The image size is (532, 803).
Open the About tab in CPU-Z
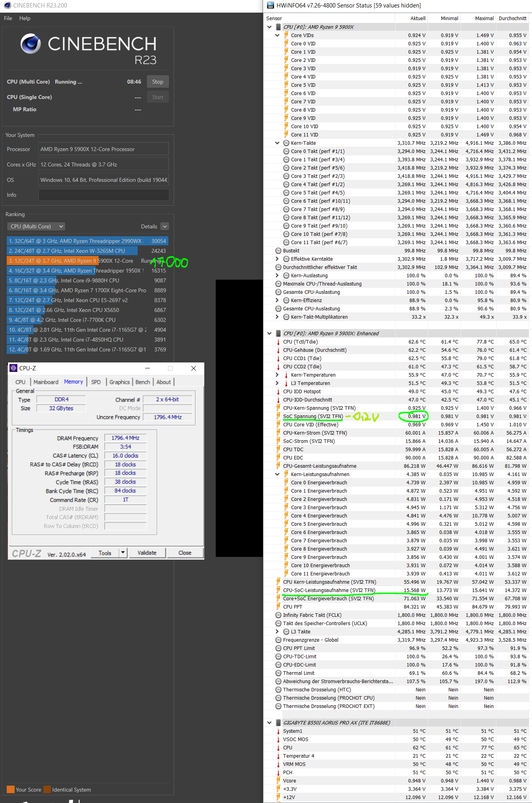(x=164, y=382)
